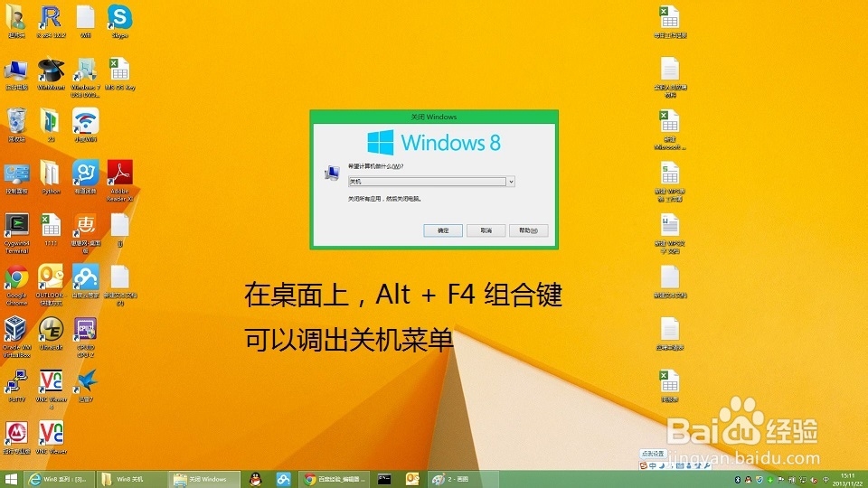Open the Wi-Fi hotspot app shortcut icon

pyautogui.click(x=85, y=125)
